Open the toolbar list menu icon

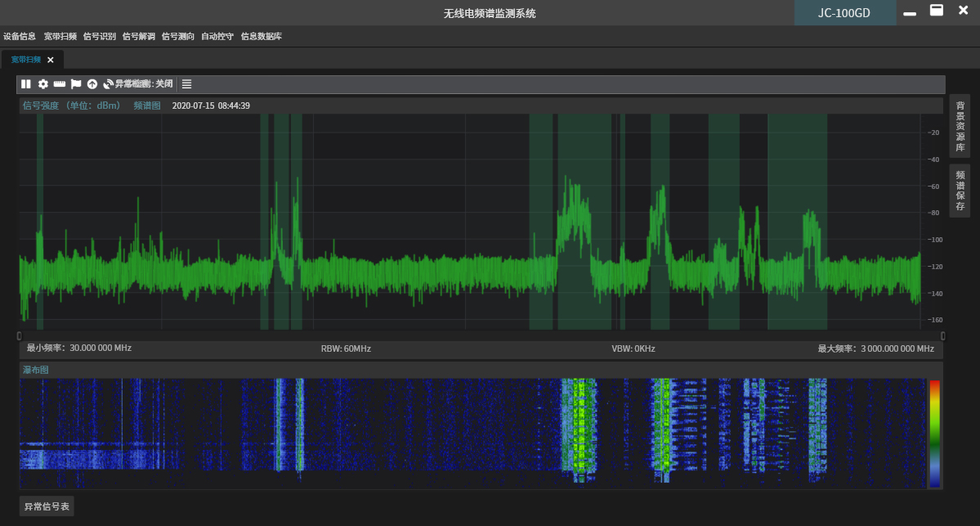(x=186, y=84)
